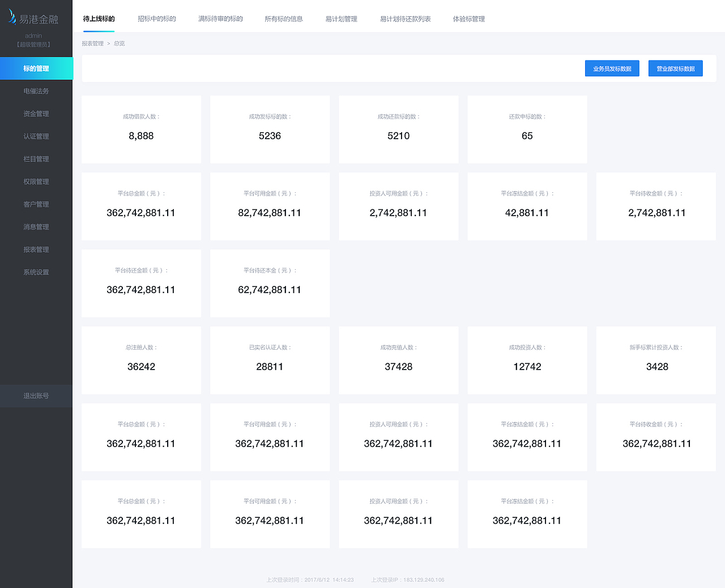Image resolution: width=725 pixels, height=588 pixels.
Task: Select the 成功借款人数 value 8,888
Action: (x=141, y=136)
